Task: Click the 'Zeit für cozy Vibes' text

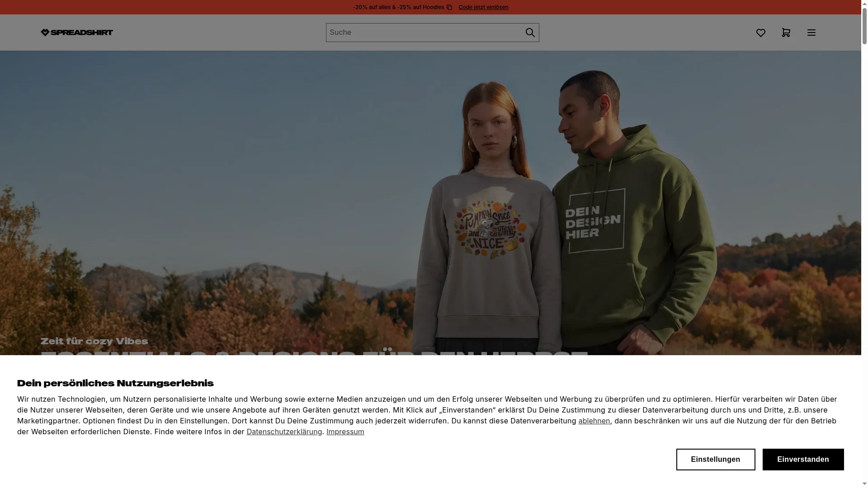Action: click(94, 342)
